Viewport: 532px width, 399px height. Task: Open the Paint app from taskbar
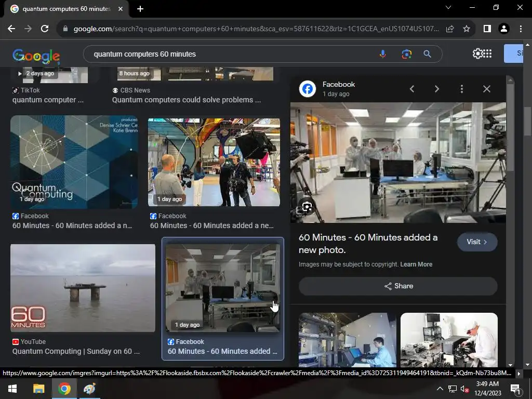89,389
